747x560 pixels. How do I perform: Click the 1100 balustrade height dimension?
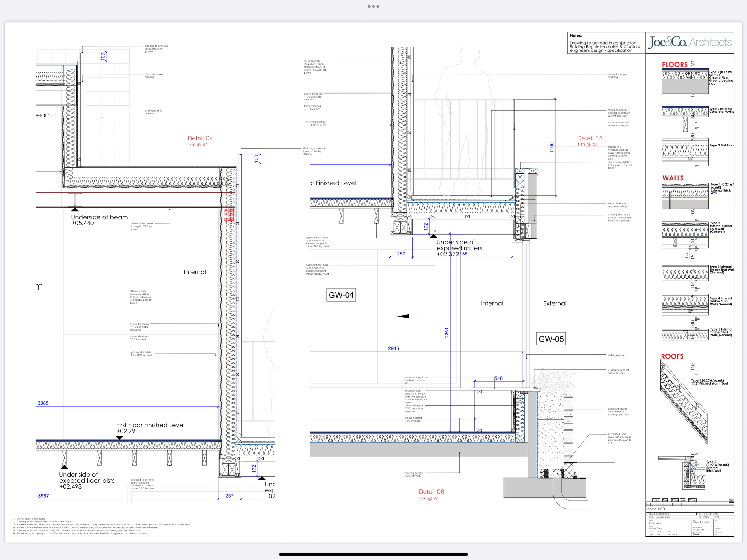[x=552, y=147]
